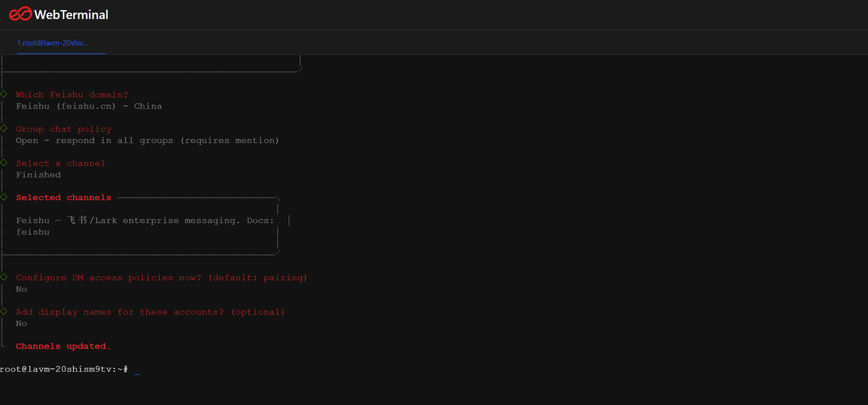Click the diamond beside Add display names
This screenshot has width=868, height=405.
click(4, 311)
